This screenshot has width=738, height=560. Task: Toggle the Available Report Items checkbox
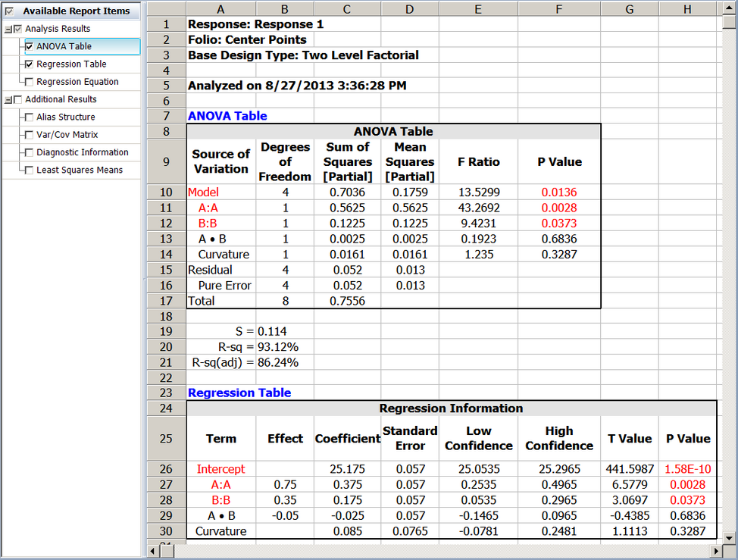pos(9,11)
